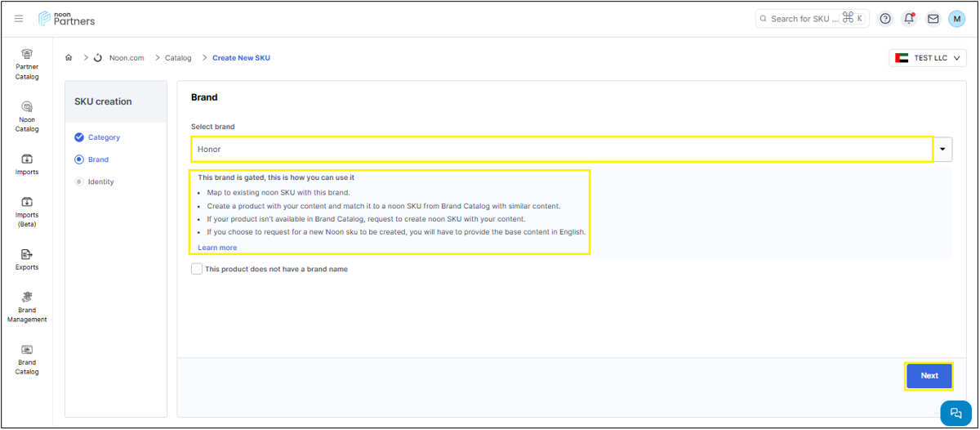Open the mail messages icon
980x430 pixels.
[933, 19]
